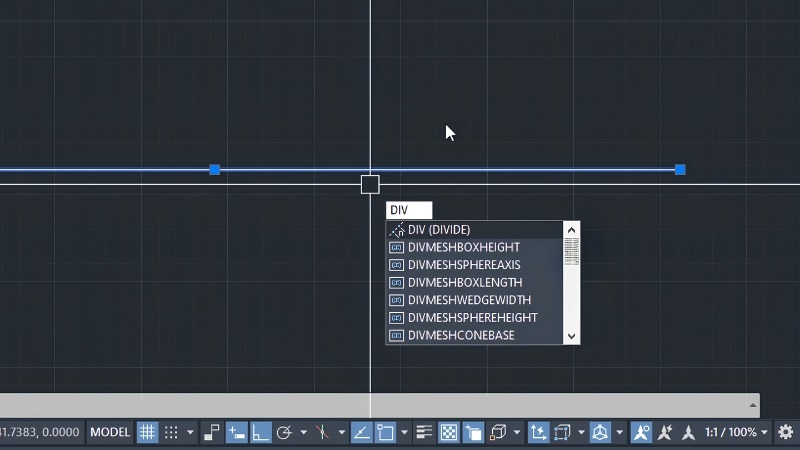The width and height of the screenshot is (800, 450).
Task: Open selection filtering dropdown arrow
Action: (581, 433)
